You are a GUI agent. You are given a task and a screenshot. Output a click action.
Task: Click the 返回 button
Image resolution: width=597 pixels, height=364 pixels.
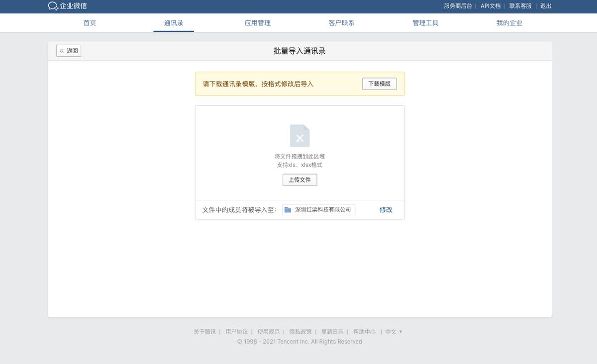pos(69,50)
